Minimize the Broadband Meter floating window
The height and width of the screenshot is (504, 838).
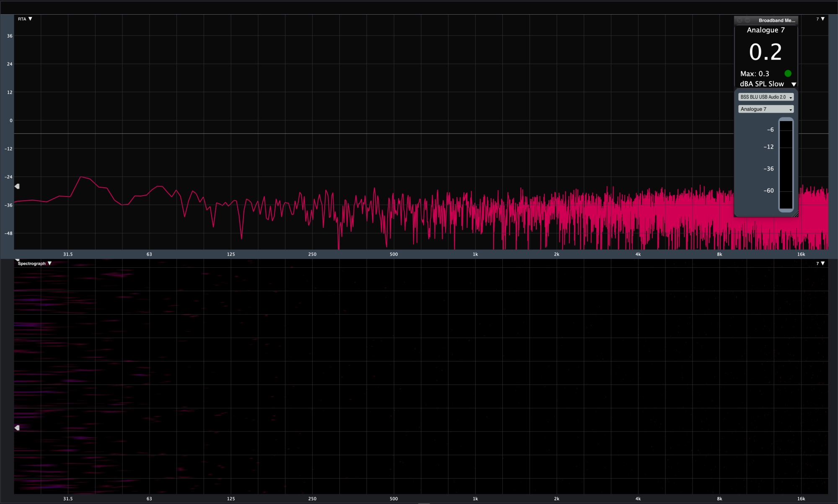click(747, 20)
